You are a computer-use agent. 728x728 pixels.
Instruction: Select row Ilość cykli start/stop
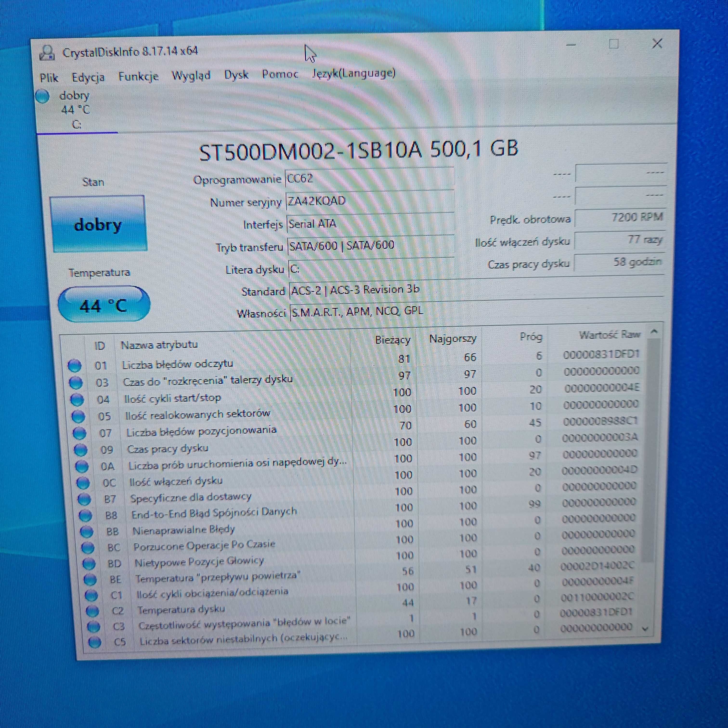(355, 394)
